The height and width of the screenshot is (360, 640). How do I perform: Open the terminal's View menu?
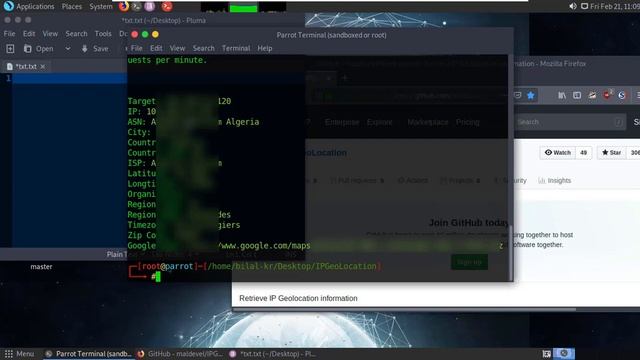coord(177,48)
